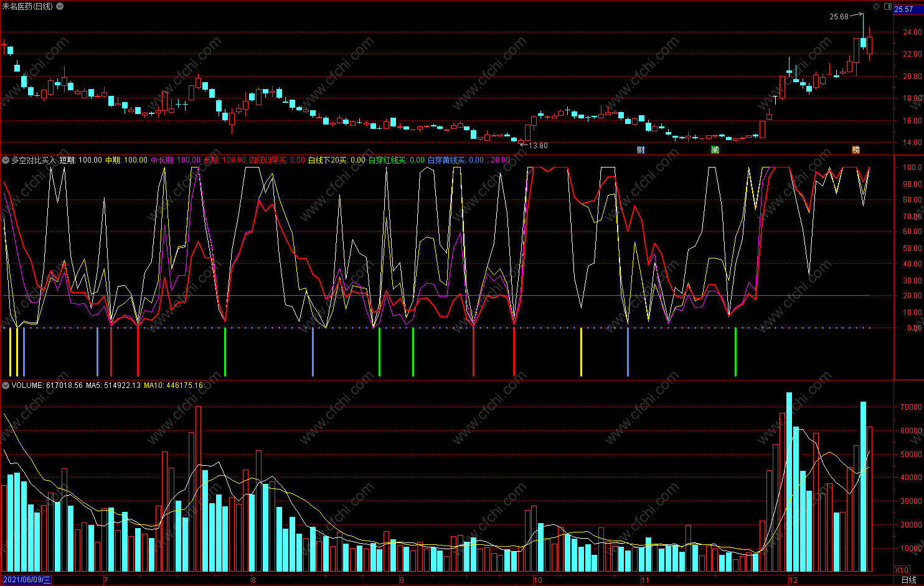Open the green 减 info marker
Viewport: 924px width, 586px height.
715,149
